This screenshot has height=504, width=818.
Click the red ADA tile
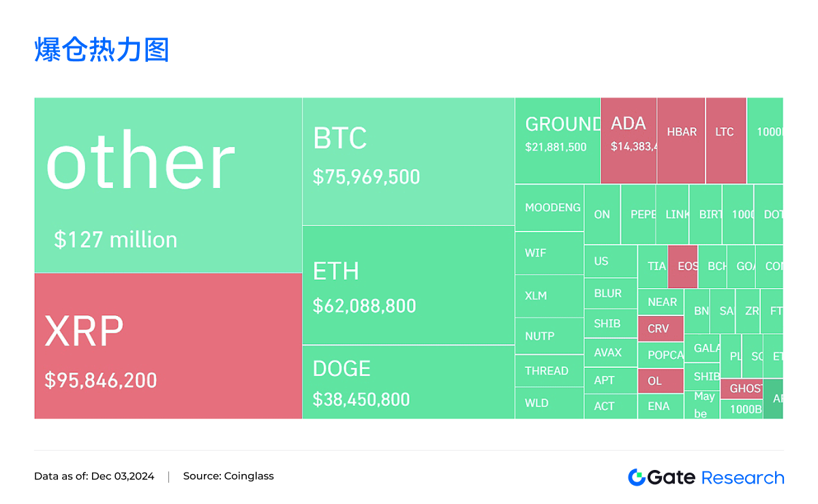(x=628, y=140)
